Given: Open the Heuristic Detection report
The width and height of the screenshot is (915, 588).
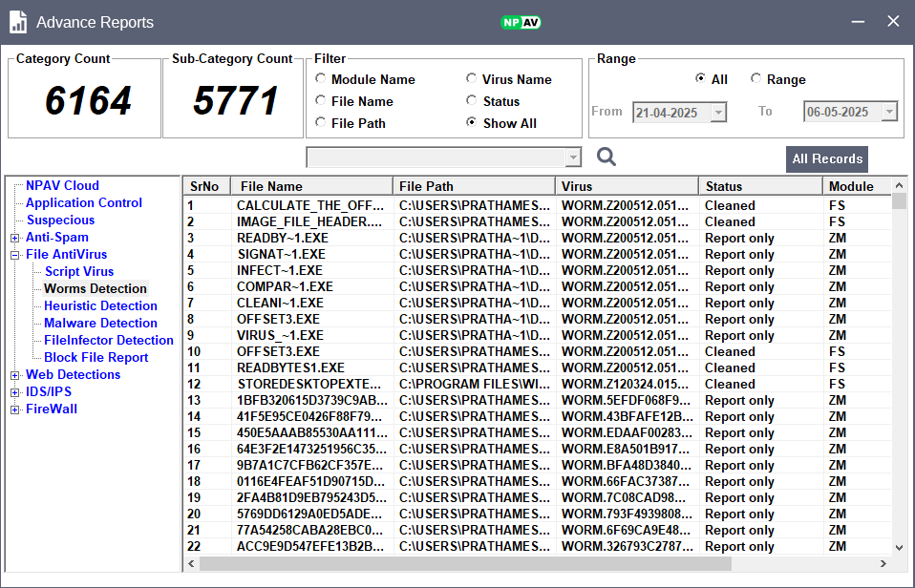Looking at the screenshot, I should point(100,306).
